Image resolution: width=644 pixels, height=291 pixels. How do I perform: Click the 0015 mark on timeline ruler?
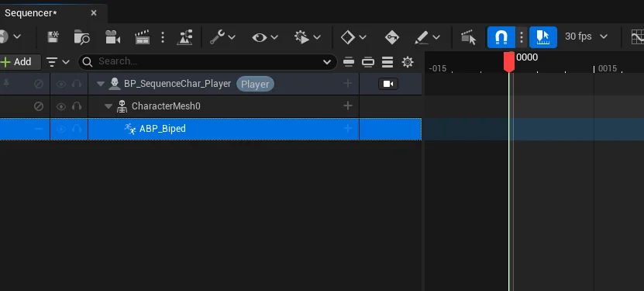[x=608, y=68]
